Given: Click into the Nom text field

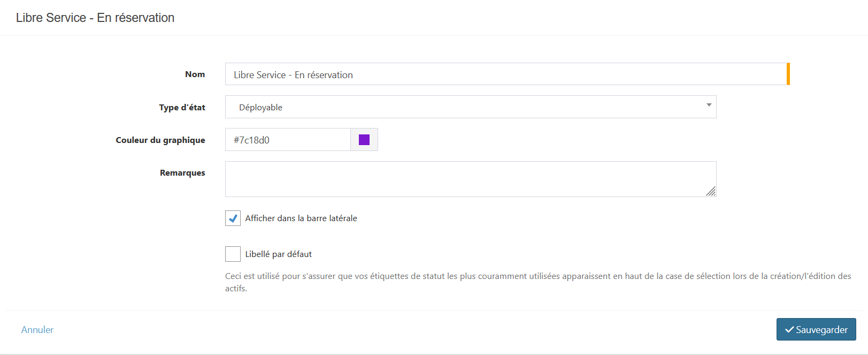Looking at the screenshot, I should (505, 74).
